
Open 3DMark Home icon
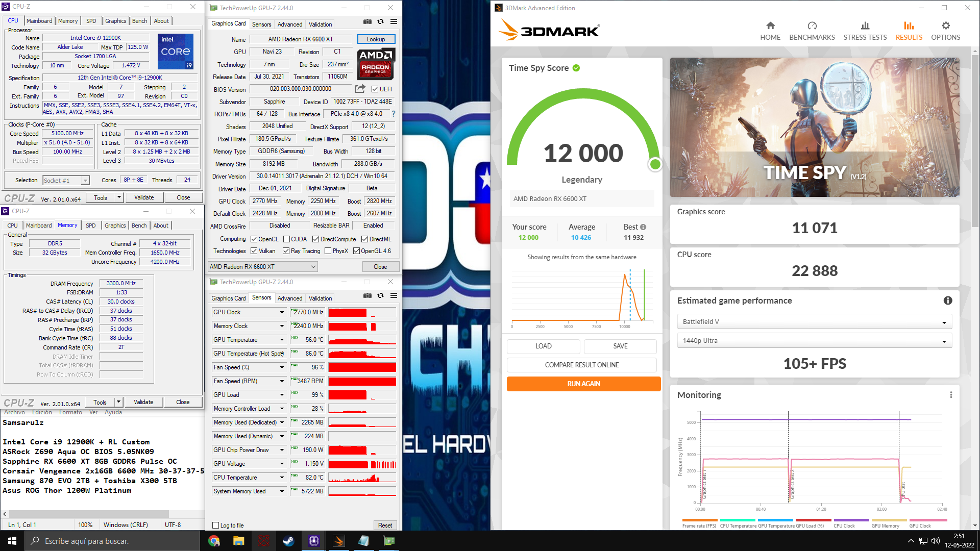click(770, 26)
